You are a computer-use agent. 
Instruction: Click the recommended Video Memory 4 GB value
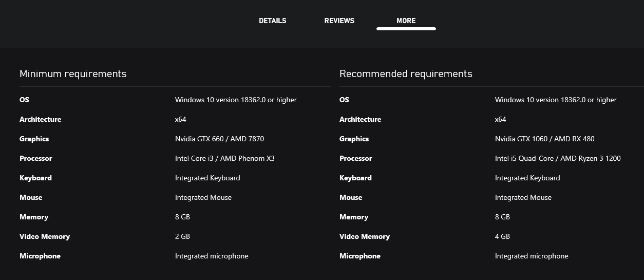pyautogui.click(x=502, y=236)
